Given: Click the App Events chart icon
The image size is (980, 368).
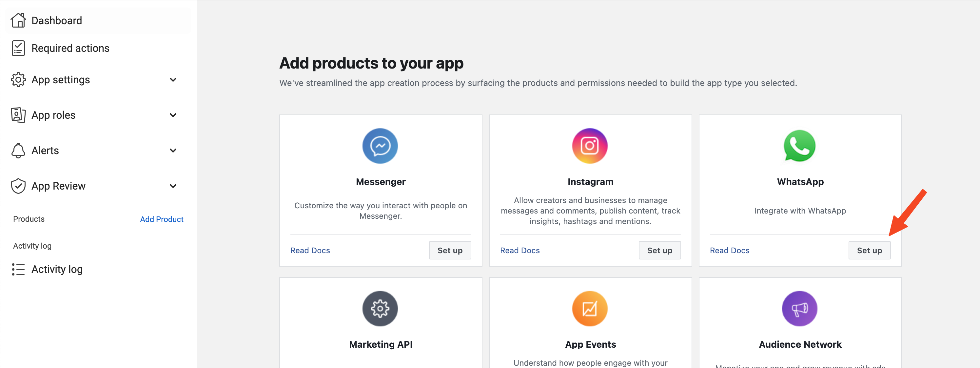Looking at the screenshot, I should 590,308.
